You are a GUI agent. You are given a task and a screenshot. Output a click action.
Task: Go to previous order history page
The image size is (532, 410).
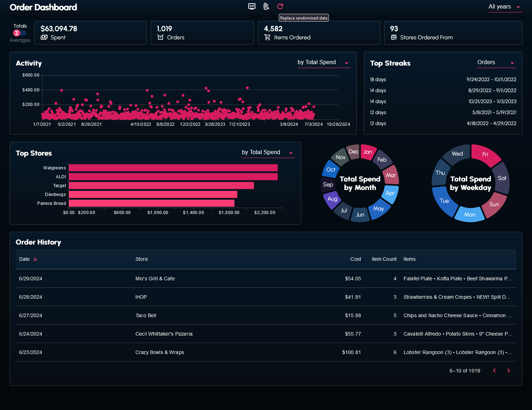tap(494, 371)
